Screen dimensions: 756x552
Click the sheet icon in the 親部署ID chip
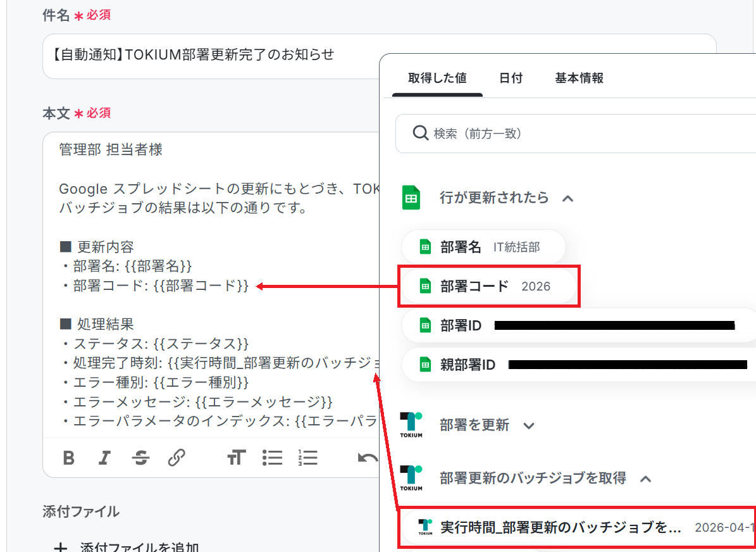coord(424,365)
